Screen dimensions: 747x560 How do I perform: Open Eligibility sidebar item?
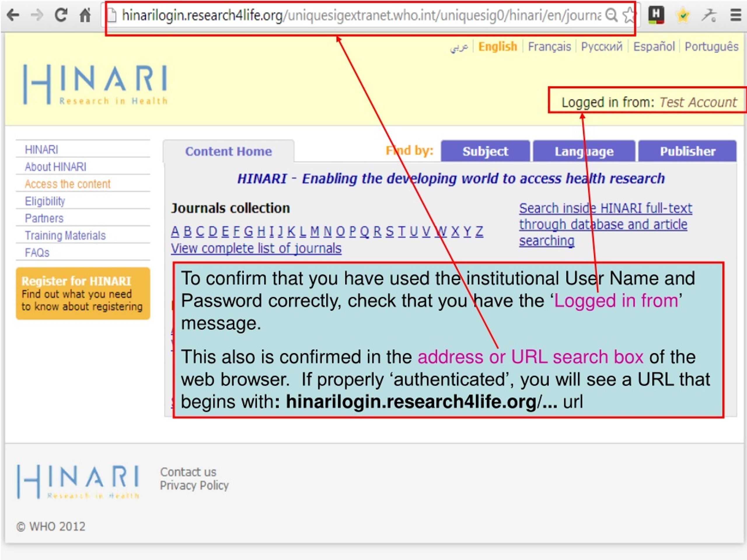tap(45, 201)
